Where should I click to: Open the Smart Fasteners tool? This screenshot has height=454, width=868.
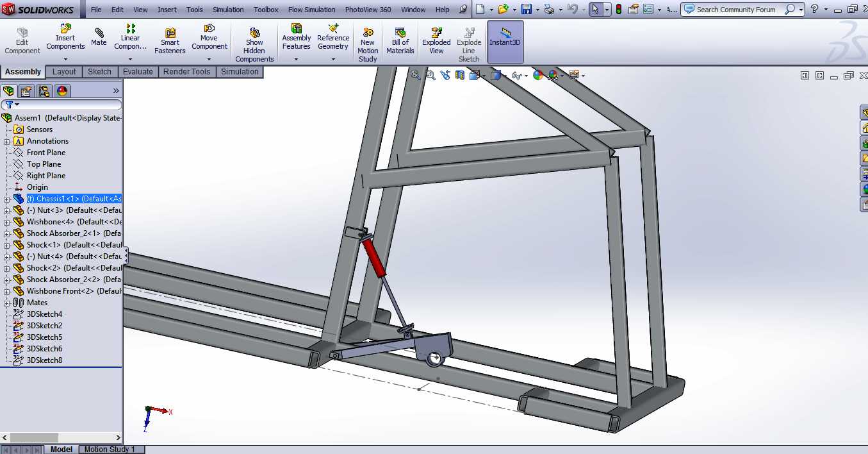click(x=170, y=41)
